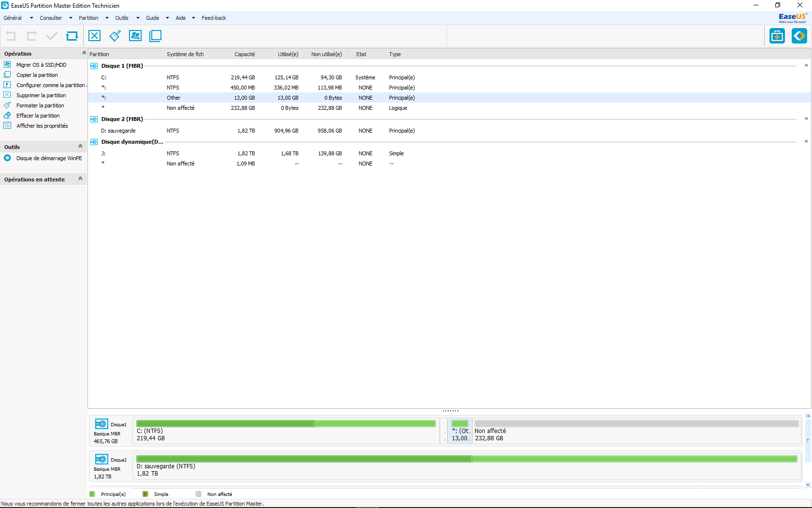The image size is (812, 508).
Task: Click the gray Non affecté legend swatch
Action: 199,494
